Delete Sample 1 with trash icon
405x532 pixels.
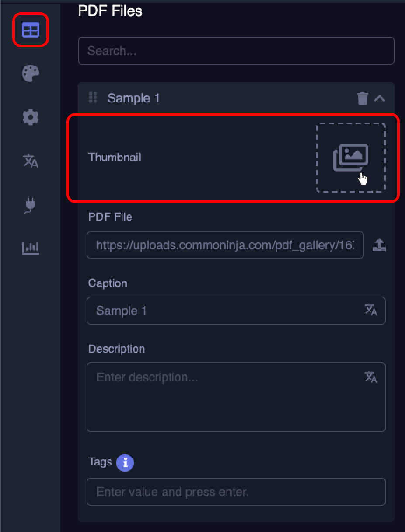point(363,98)
